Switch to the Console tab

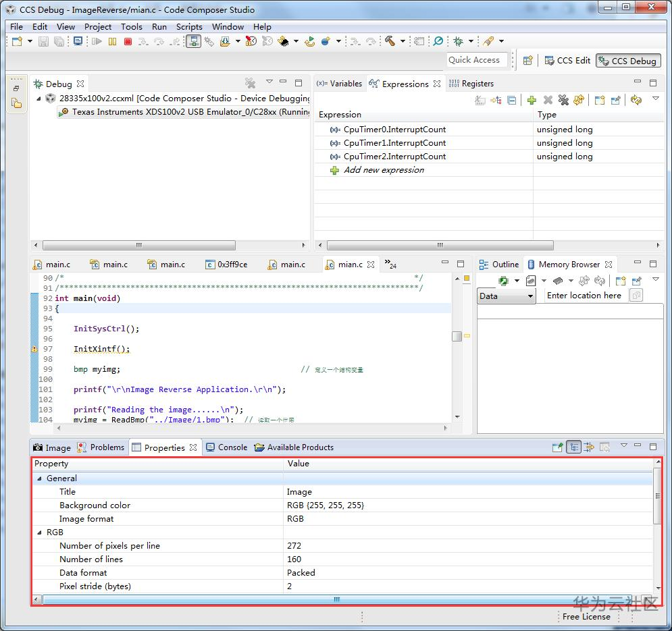[227, 447]
